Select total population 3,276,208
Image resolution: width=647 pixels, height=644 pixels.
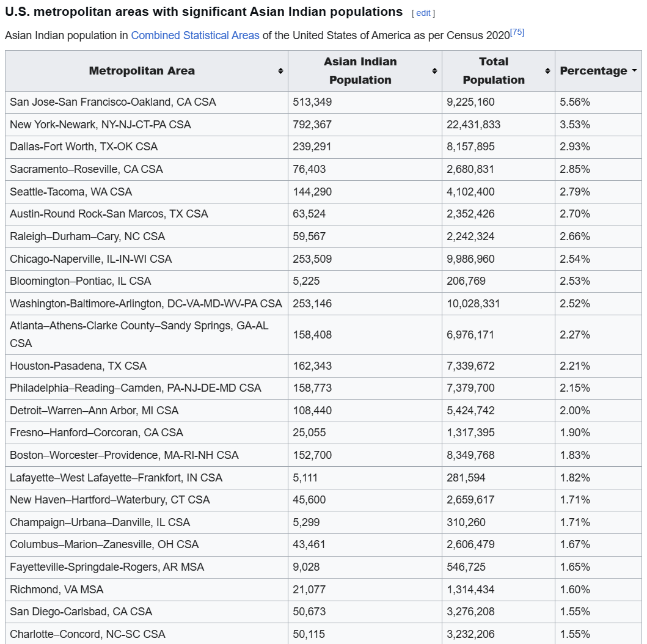[x=470, y=612]
